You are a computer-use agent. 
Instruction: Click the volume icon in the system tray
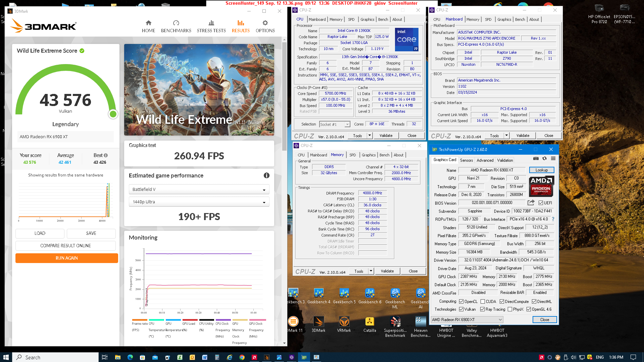click(x=573, y=357)
